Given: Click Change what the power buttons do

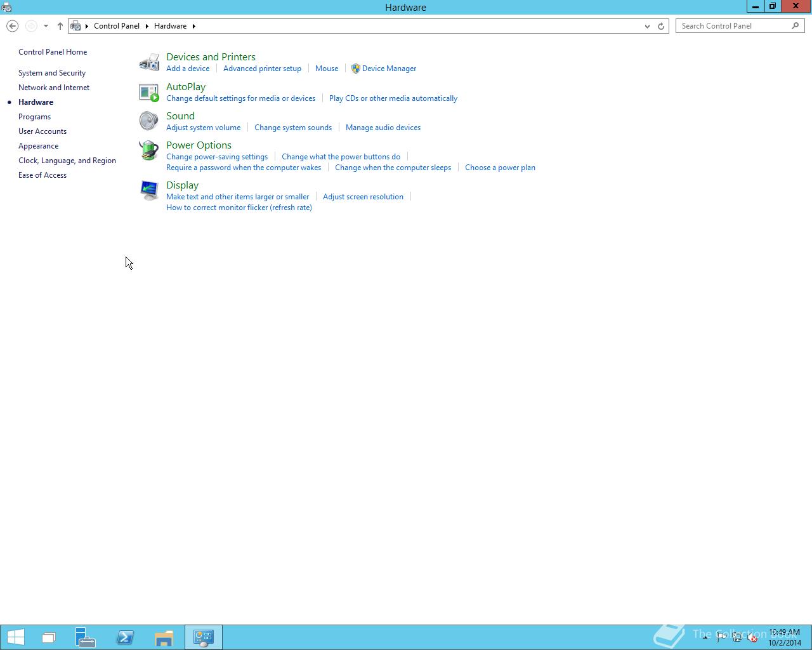Looking at the screenshot, I should [x=341, y=157].
